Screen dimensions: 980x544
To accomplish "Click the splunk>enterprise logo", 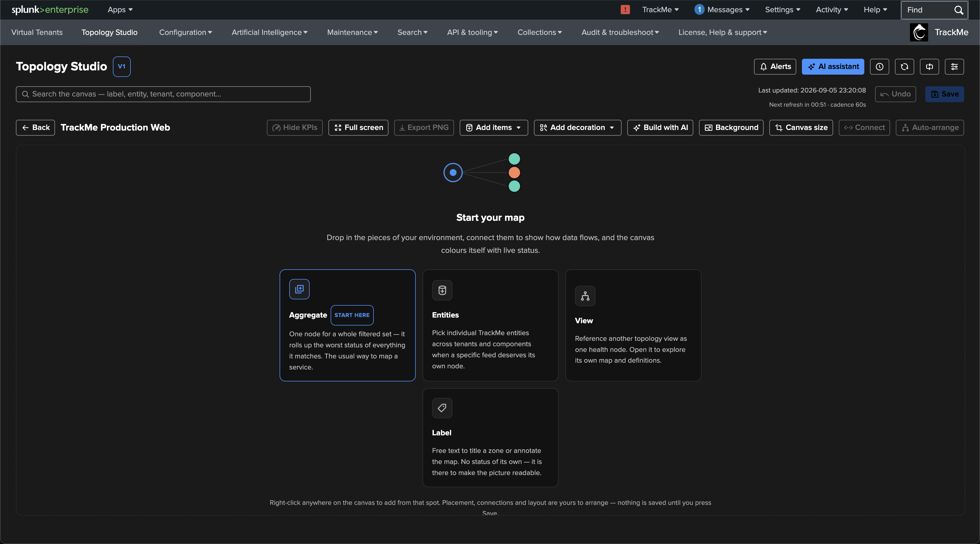I will (x=50, y=10).
